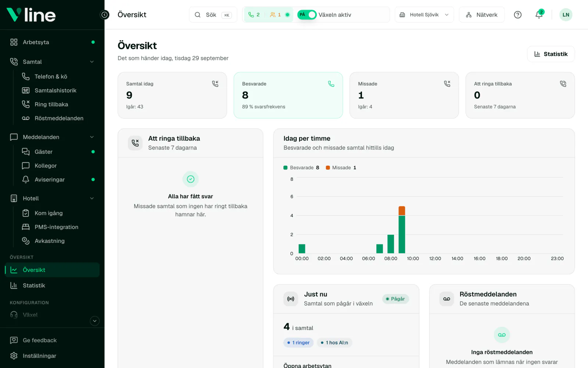Screen dimensions: 588x368
Task: Open Ring tillbaka in sidebar
Action: 58,105
